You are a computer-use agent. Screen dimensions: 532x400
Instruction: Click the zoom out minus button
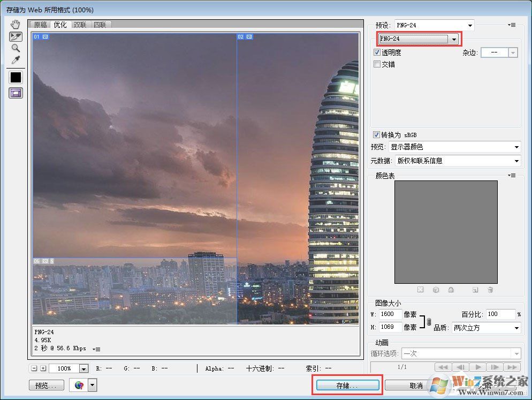click(x=34, y=368)
